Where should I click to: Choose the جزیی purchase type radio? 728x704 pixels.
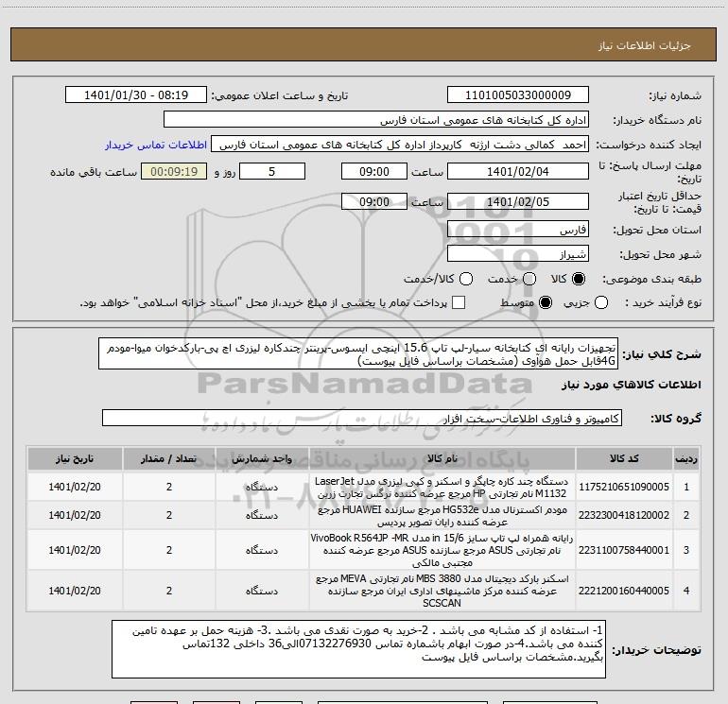(x=601, y=302)
